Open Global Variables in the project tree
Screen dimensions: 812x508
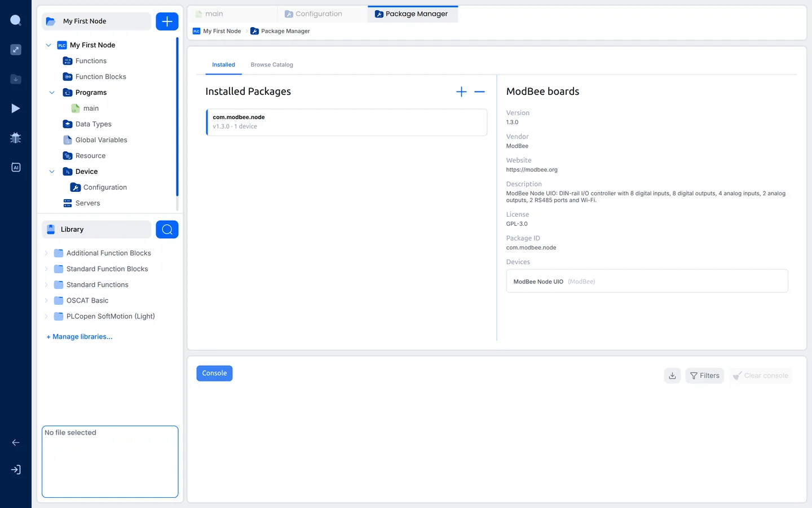(x=101, y=140)
